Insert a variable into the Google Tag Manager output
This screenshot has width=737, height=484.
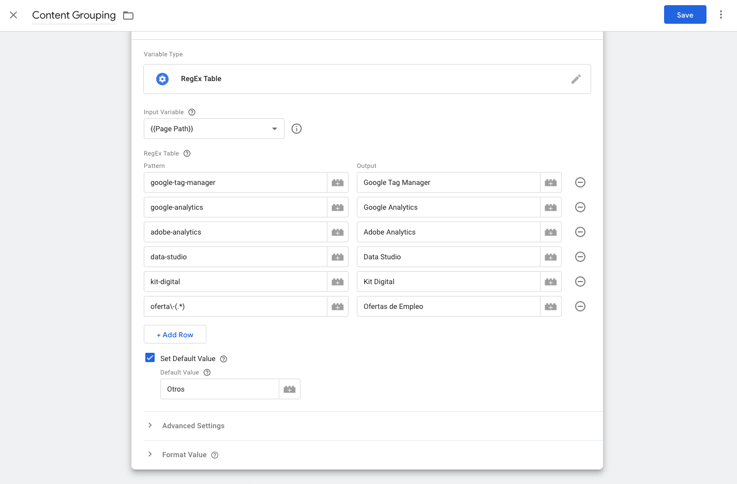pyautogui.click(x=551, y=182)
